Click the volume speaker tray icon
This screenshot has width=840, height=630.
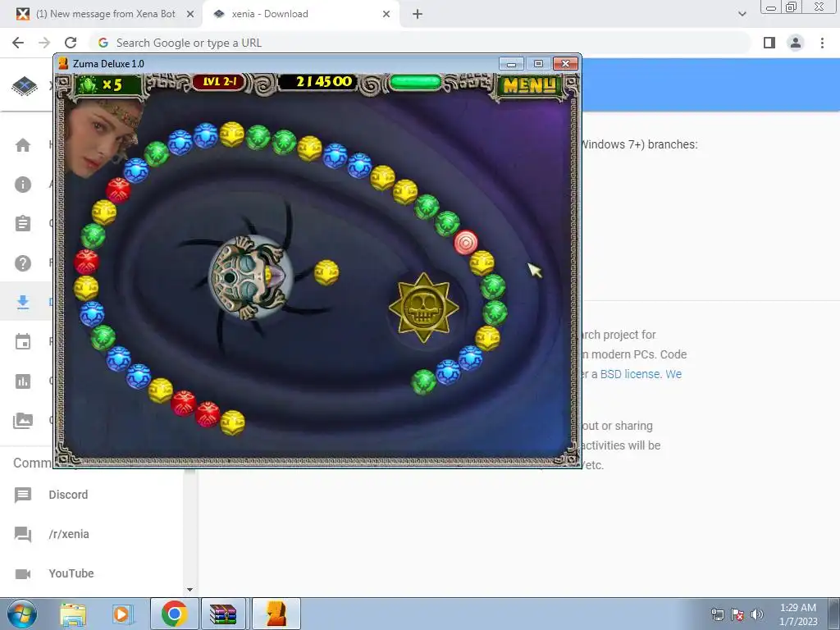757,614
